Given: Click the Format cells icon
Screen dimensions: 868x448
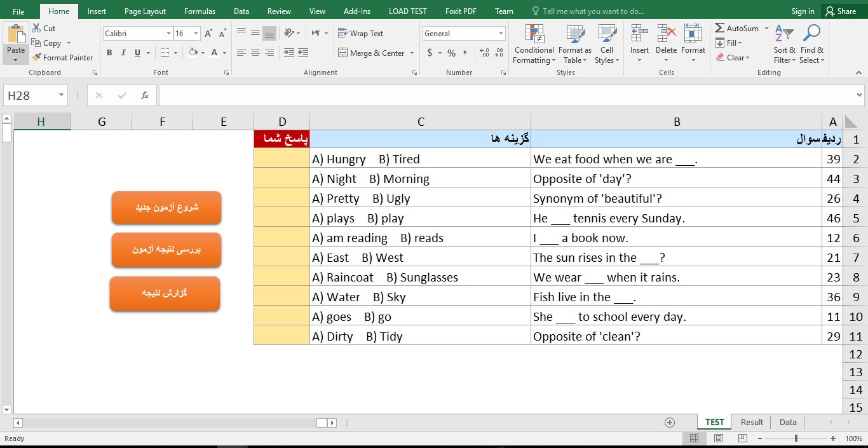Looking at the screenshot, I should click(693, 34).
